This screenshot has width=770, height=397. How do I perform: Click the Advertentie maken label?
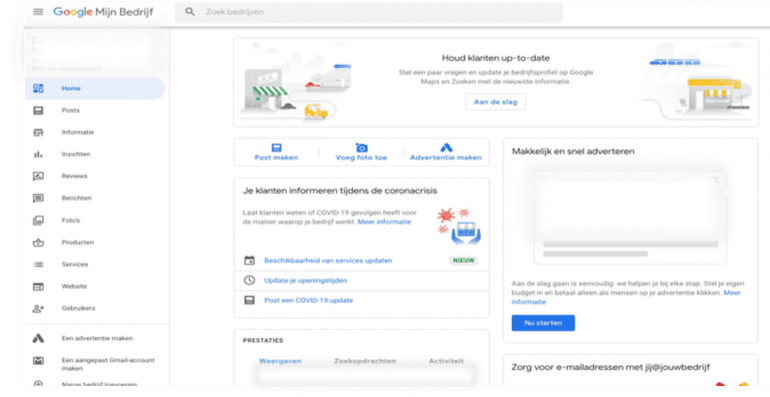point(446,158)
